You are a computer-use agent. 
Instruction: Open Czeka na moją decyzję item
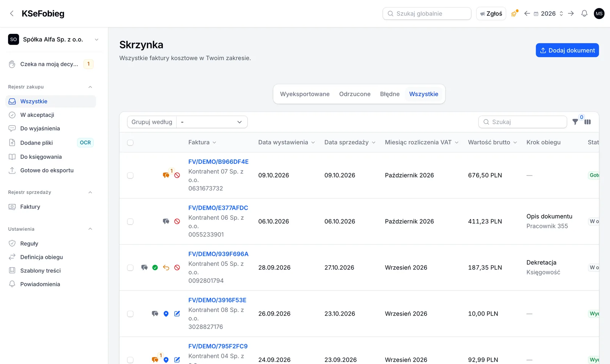51,64
